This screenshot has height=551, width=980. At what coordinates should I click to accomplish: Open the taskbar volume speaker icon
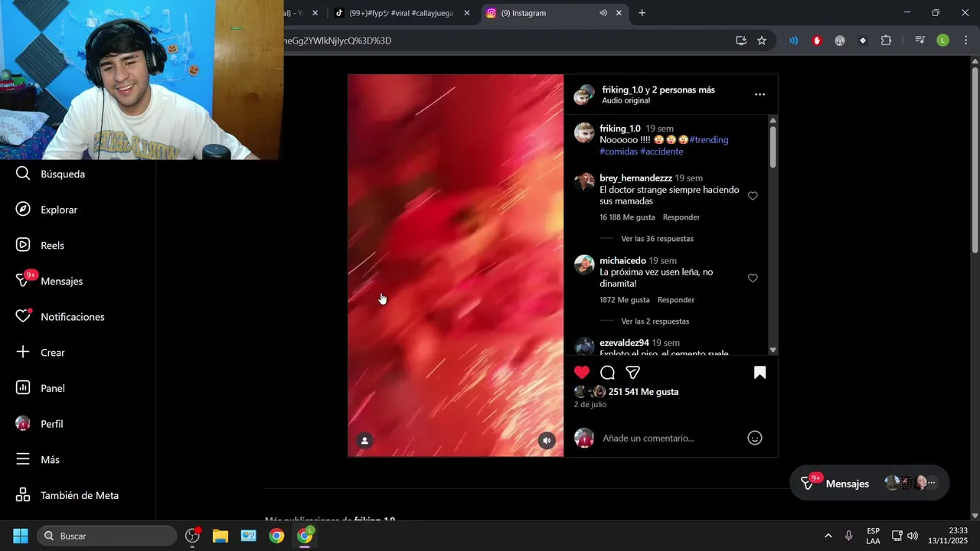pos(912,536)
